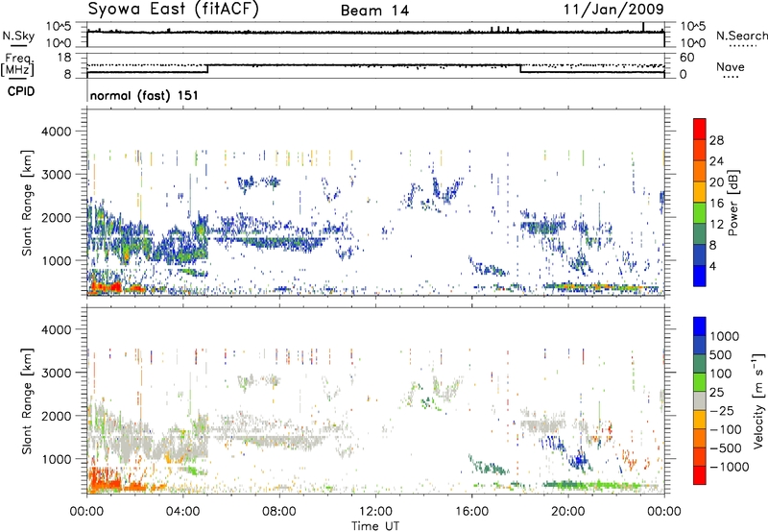768x532 pixels.
Task: Pick the red top segment of power colorbar
Action: pyautogui.click(x=700, y=129)
